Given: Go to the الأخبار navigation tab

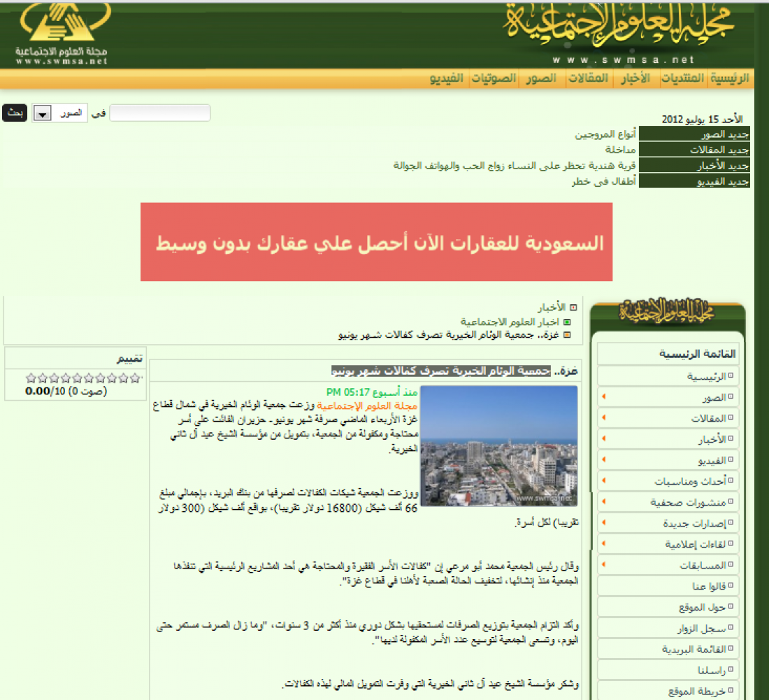Looking at the screenshot, I should click(635, 78).
